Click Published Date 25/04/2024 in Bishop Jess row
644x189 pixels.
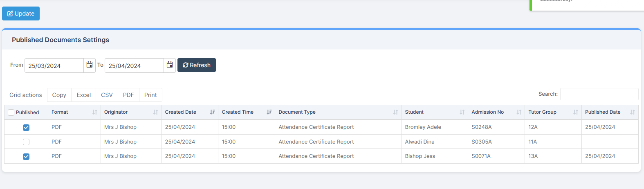tap(600, 156)
